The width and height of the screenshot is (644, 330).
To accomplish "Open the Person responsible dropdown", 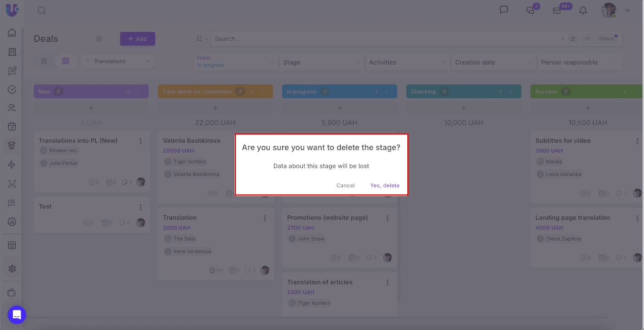I will click(579, 62).
